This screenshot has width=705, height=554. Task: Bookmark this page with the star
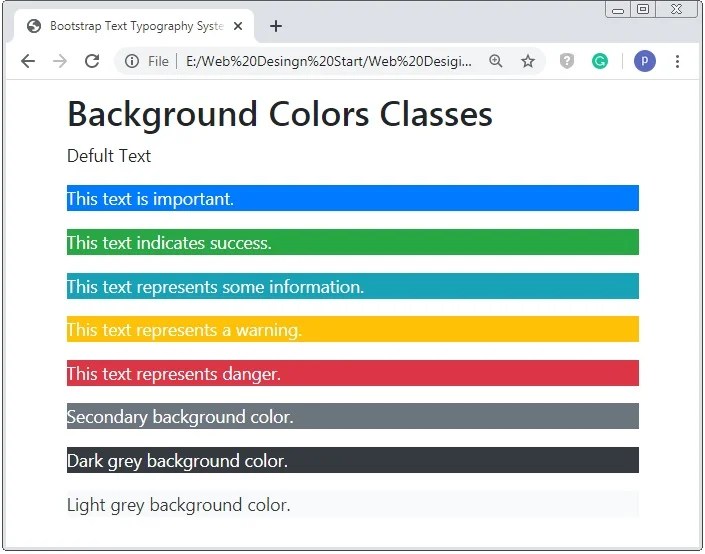tap(528, 61)
